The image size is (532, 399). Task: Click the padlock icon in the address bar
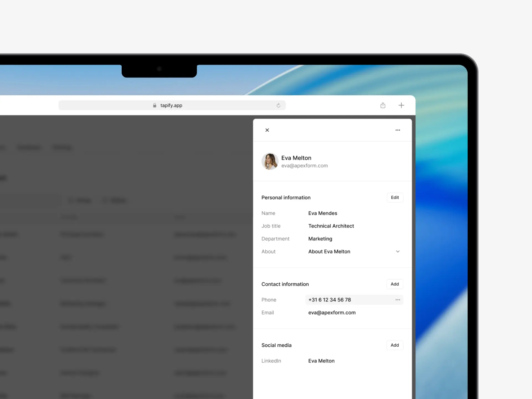[x=154, y=105]
